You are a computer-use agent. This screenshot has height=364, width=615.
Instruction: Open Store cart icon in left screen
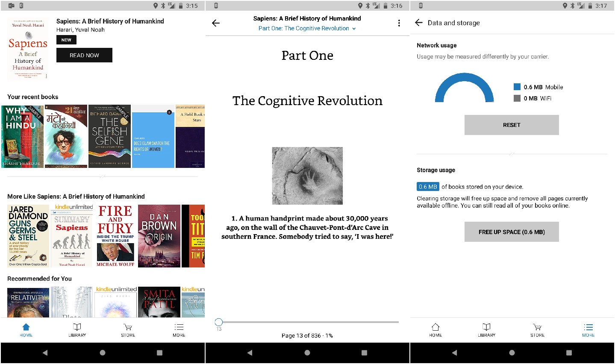pos(128,327)
